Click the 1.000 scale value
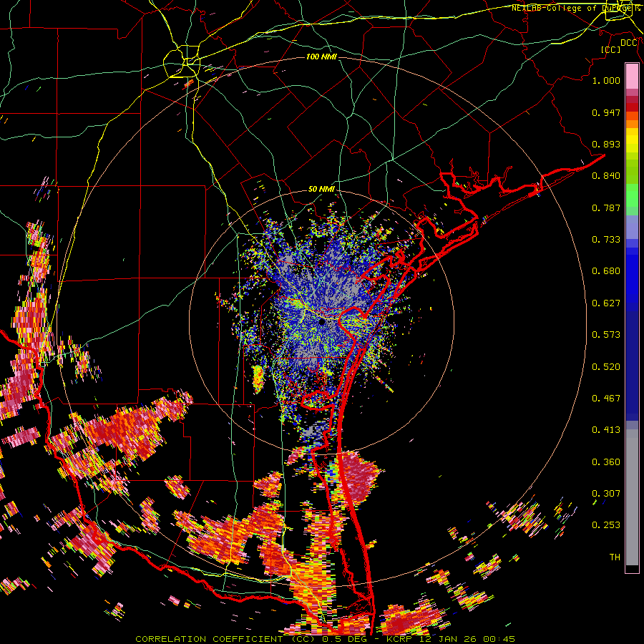644x644 pixels. (606, 80)
